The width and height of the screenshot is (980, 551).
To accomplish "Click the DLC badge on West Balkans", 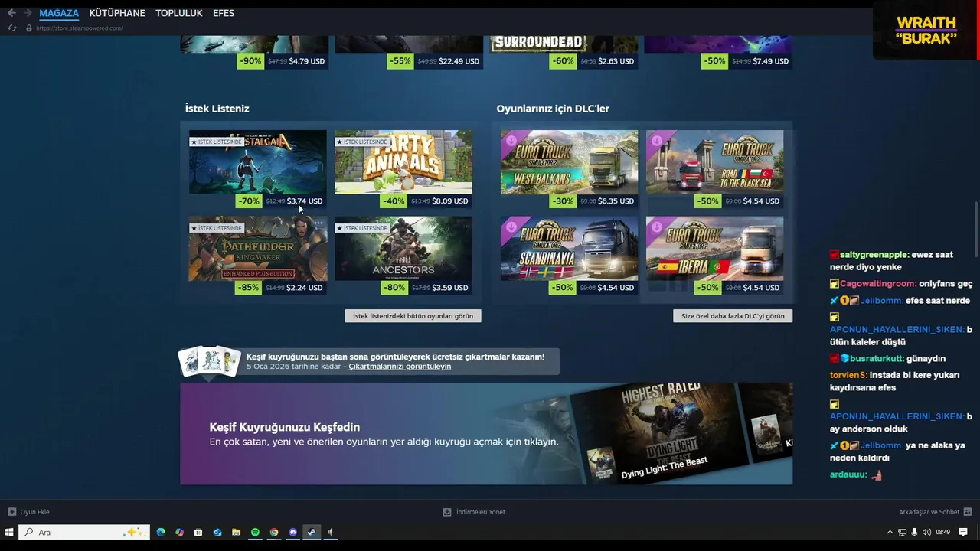I will point(511,140).
